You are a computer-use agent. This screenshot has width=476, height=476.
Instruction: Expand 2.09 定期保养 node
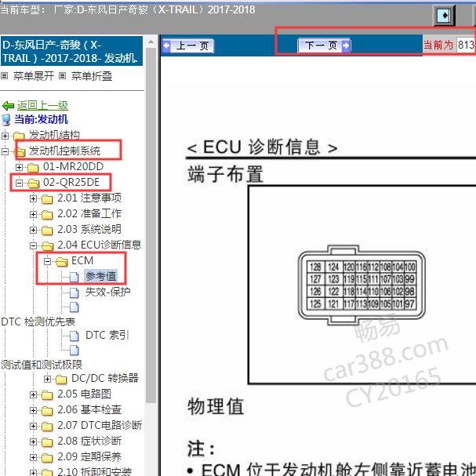(34, 457)
